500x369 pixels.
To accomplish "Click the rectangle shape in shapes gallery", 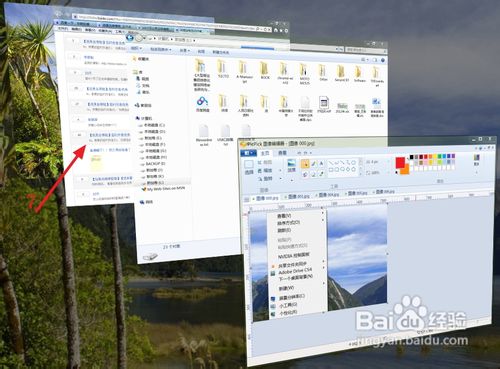I will click(331, 169).
